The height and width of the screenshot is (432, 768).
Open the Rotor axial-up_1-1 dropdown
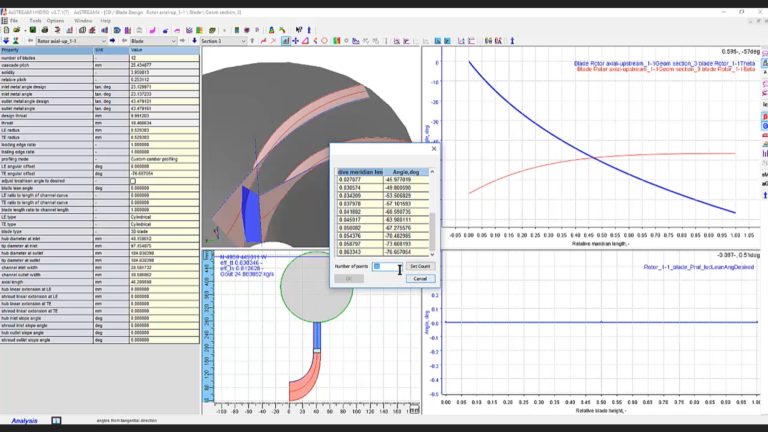pos(72,41)
